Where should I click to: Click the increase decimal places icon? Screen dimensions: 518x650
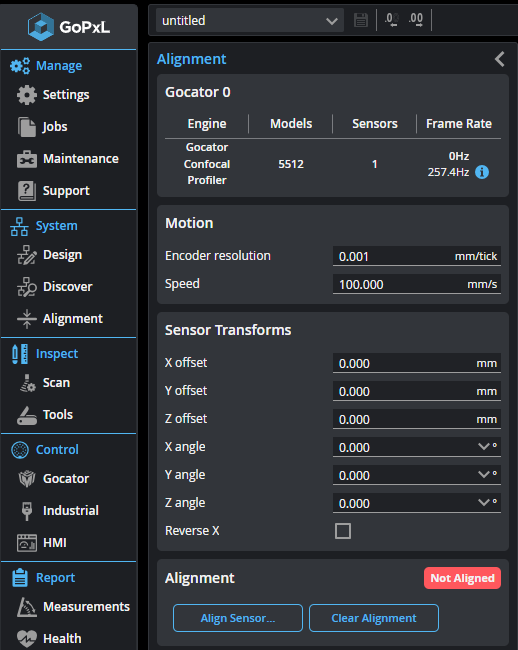[x=416, y=20]
